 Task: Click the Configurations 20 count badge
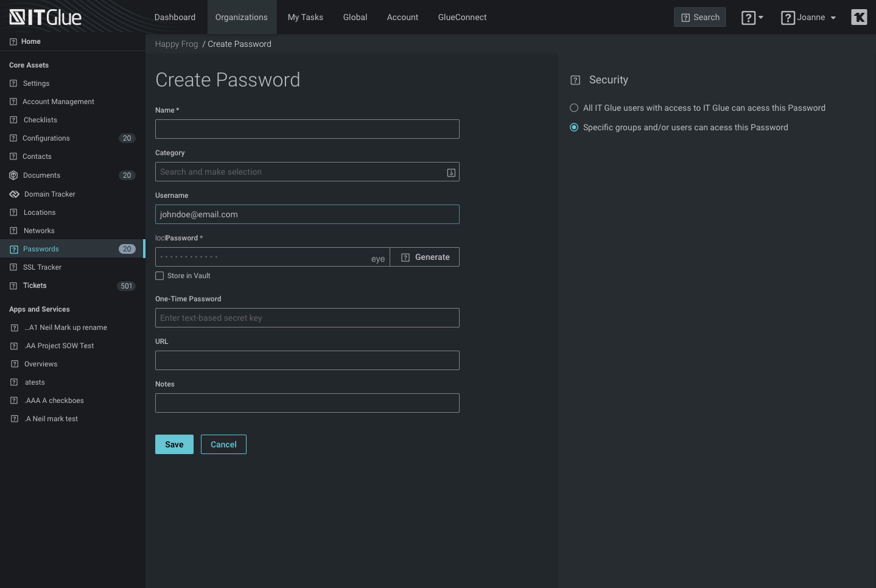pos(127,138)
